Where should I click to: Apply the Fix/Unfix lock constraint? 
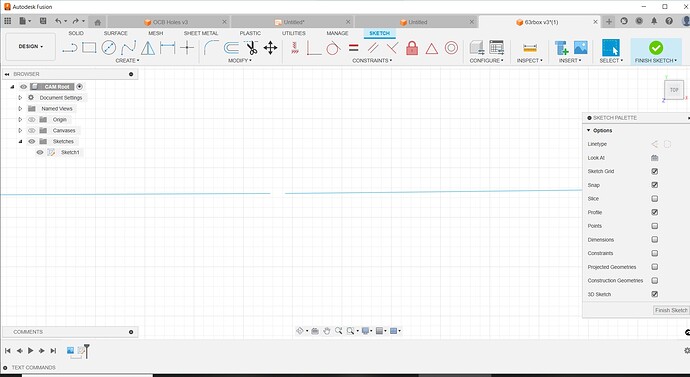[x=412, y=48]
